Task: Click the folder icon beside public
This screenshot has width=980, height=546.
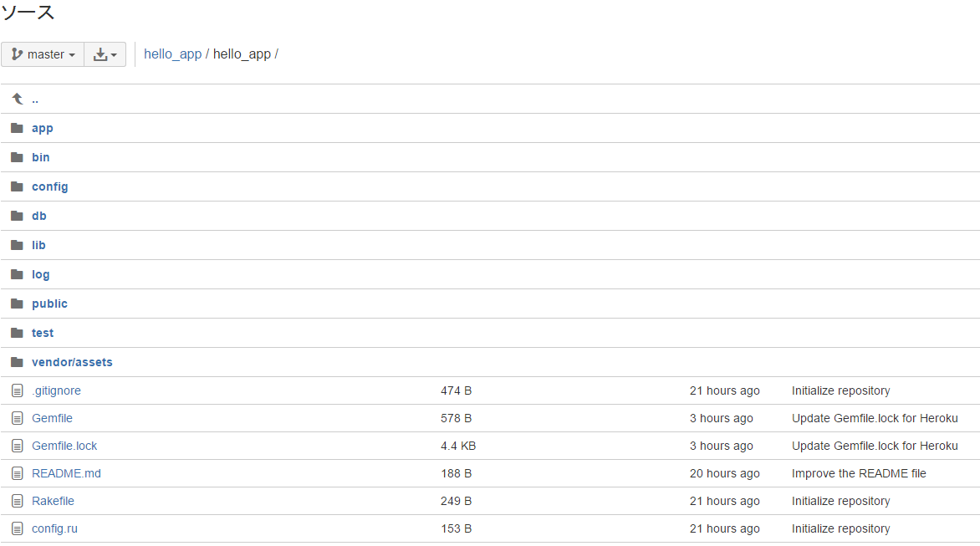Action: [17, 304]
